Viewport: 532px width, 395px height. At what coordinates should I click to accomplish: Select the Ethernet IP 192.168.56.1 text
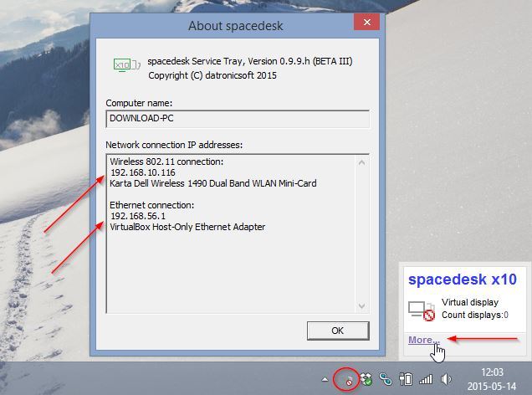(x=138, y=216)
